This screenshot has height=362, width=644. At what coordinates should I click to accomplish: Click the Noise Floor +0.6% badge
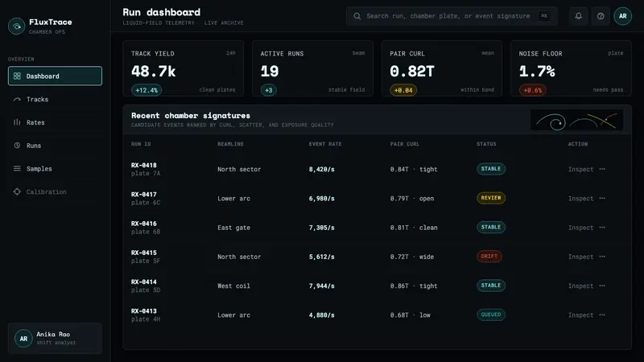click(533, 90)
